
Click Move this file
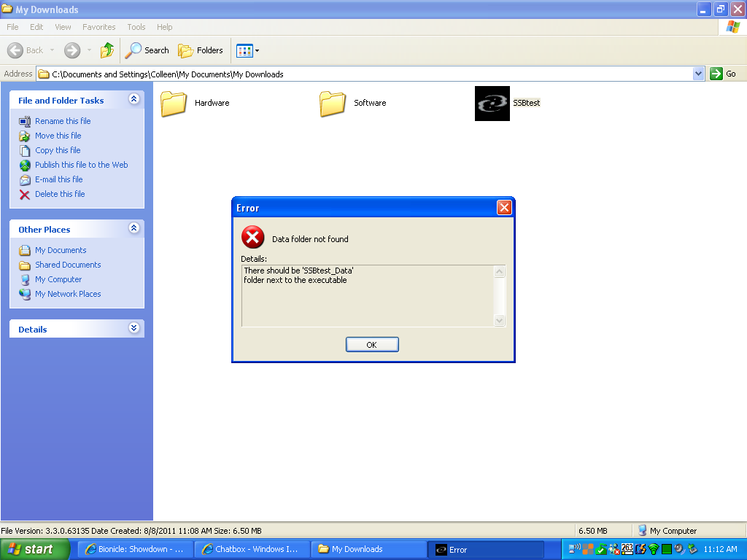[58, 136]
